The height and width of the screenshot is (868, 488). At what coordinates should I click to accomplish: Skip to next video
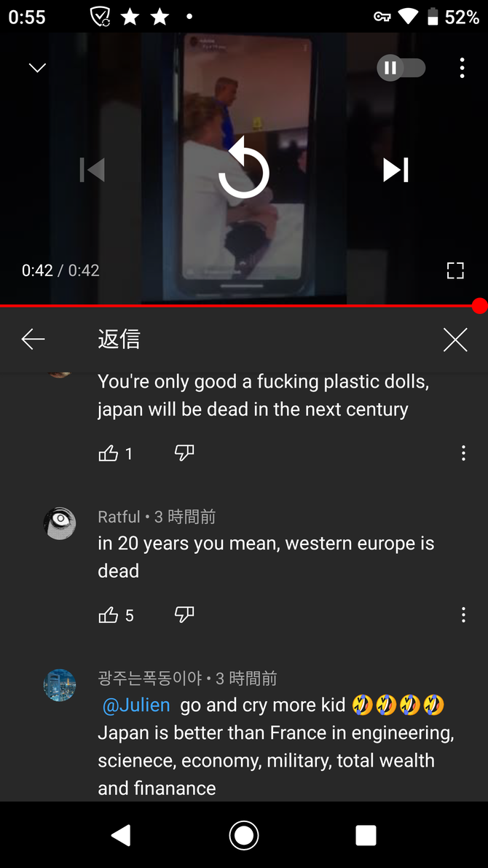pyautogui.click(x=396, y=170)
